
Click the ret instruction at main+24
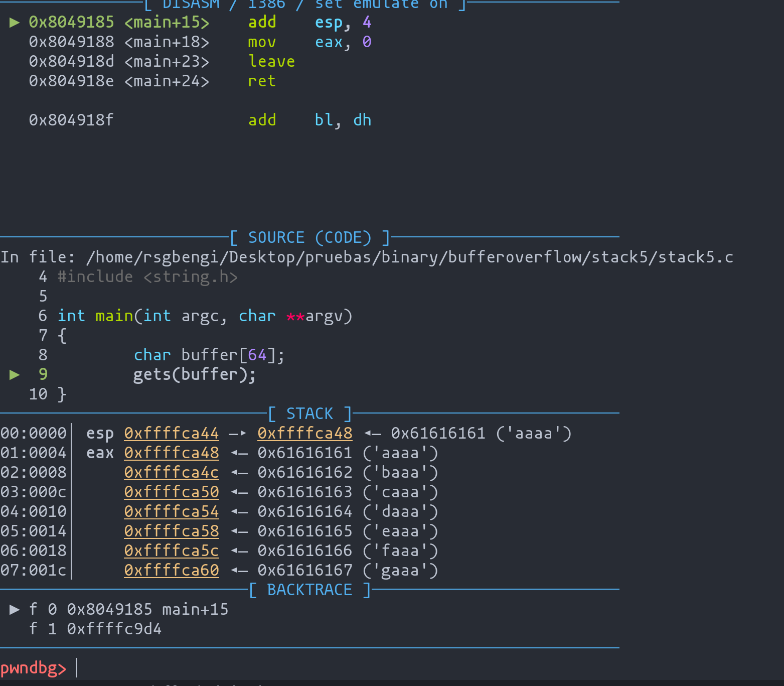261,81
